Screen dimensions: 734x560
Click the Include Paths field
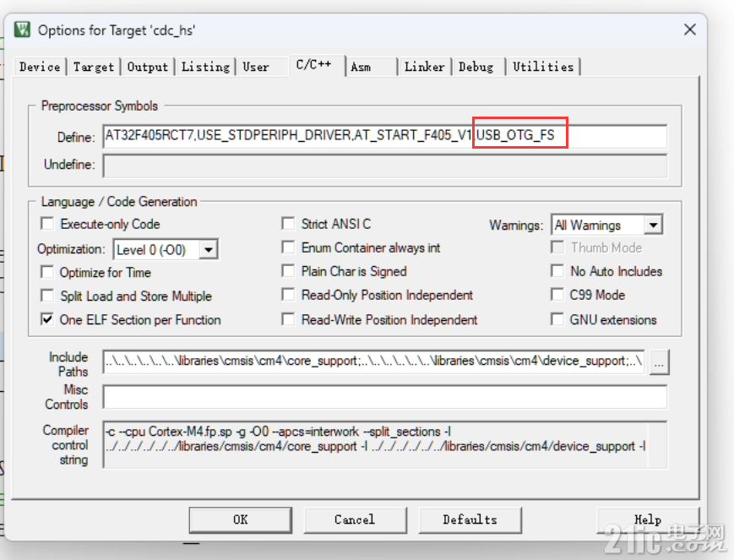click(x=373, y=361)
